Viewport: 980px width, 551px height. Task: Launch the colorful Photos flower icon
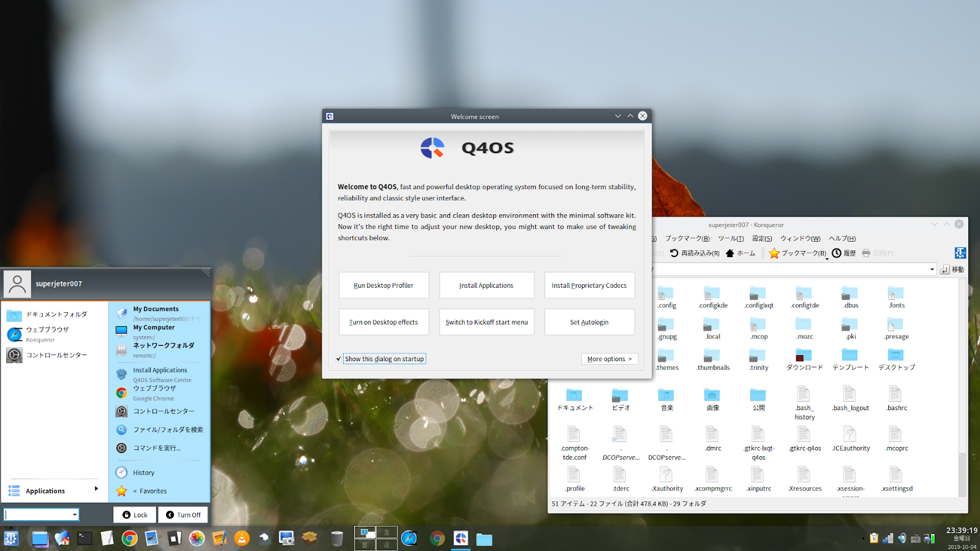click(x=197, y=538)
